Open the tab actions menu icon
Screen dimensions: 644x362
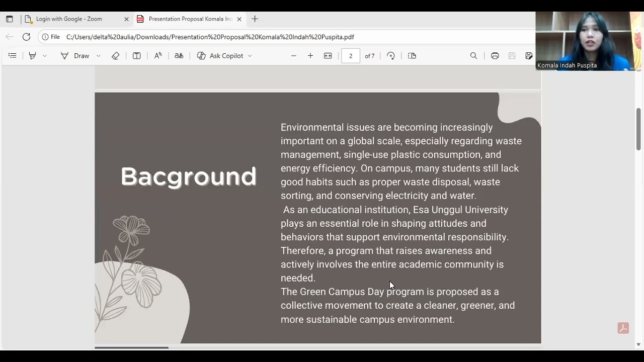pos(9,19)
